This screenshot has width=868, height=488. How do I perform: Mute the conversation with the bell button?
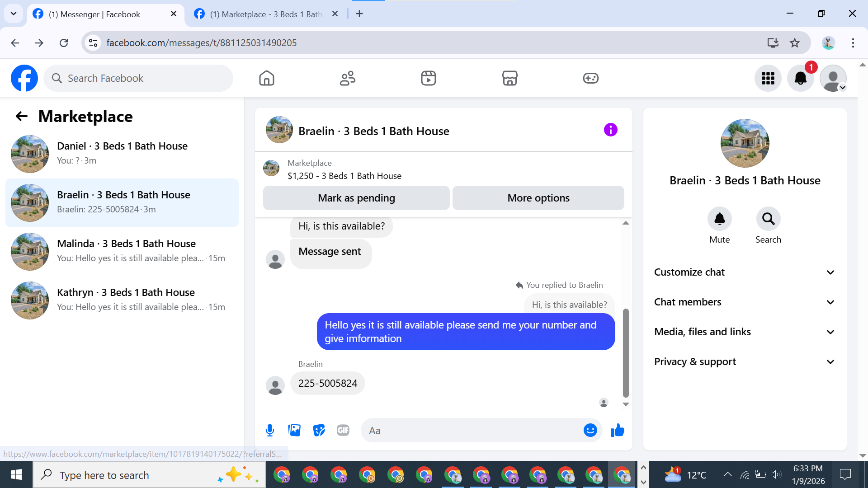(x=719, y=219)
